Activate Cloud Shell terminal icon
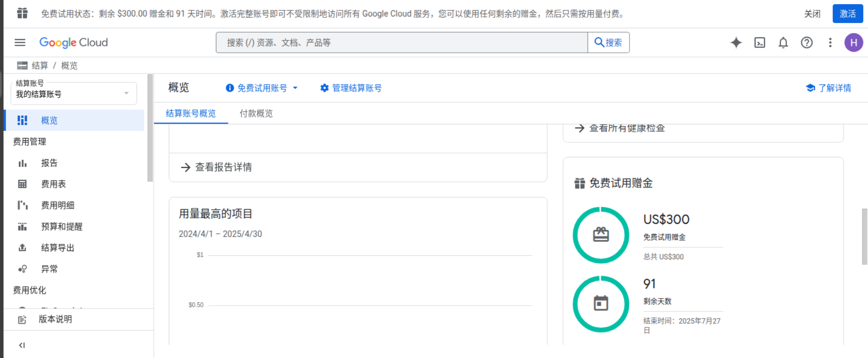This screenshot has height=358, width=868. [x=760, y=42]
